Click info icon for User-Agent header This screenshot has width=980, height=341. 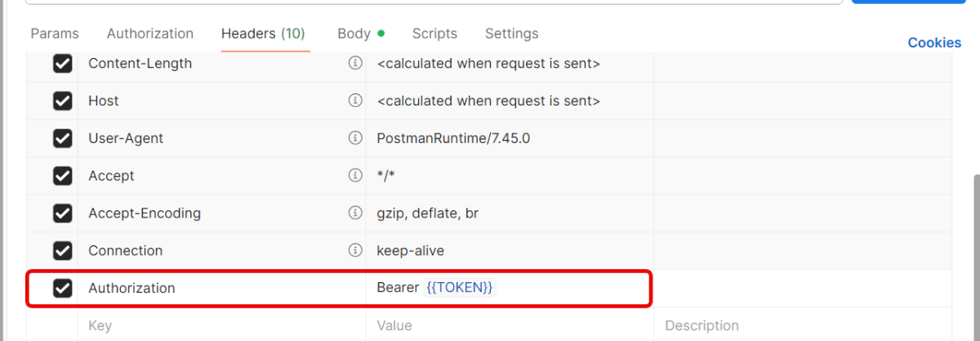point(355,138)
